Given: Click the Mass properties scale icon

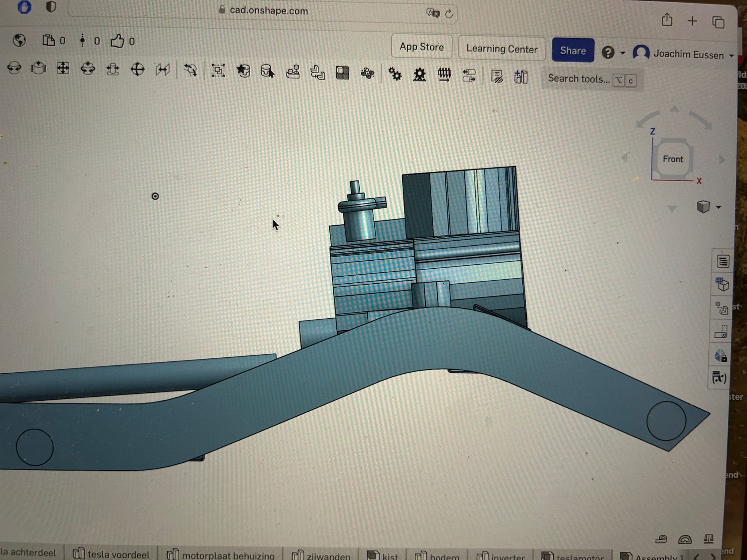Looking at the screenshot, I should (x=708, y=538).
